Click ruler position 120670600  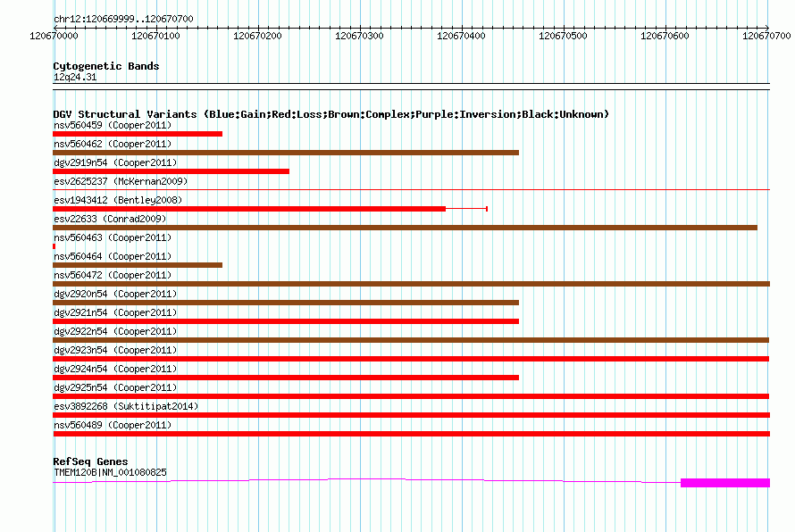[665, 36]
